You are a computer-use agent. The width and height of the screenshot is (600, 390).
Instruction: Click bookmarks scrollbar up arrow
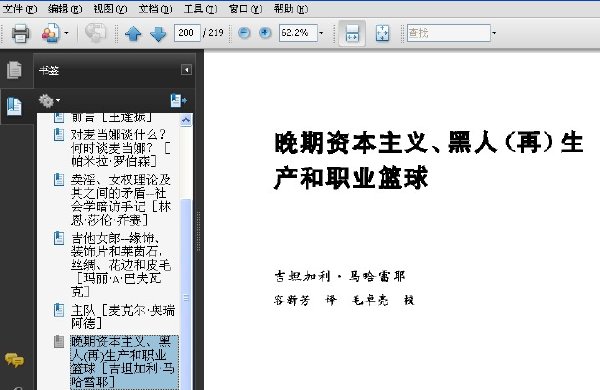(186, 120)
